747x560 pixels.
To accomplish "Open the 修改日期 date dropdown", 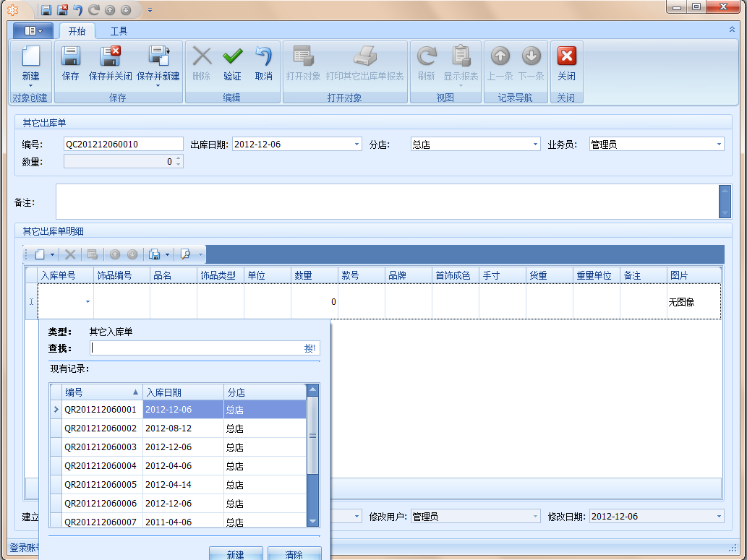I will click(x=719, y=516).
